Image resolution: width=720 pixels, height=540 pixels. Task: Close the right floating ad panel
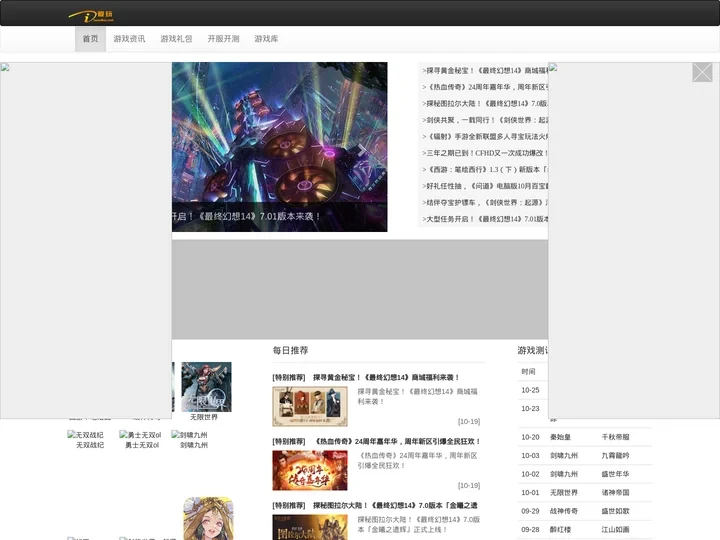pyautogui.click(x=702, y=73)
